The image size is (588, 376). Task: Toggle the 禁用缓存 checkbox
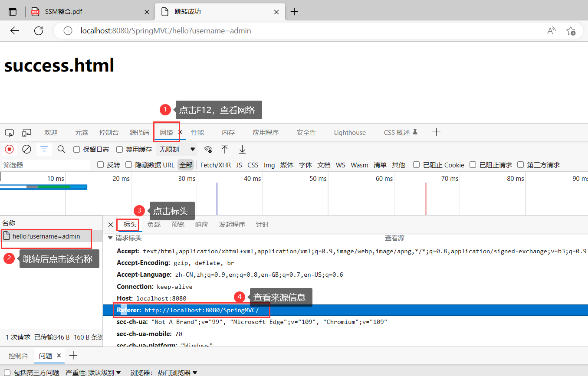[120, 150]
